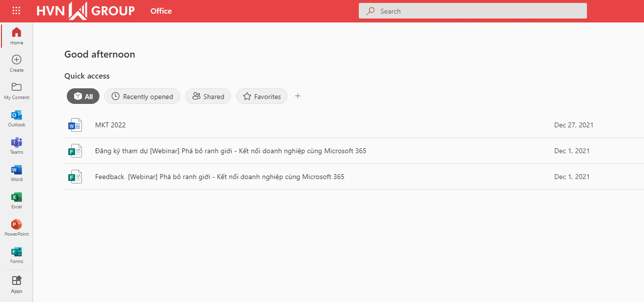This screenshot has height=302, width=644.
Task: Launch PowerPoint from the sidebar
Action: click(17, 227)
